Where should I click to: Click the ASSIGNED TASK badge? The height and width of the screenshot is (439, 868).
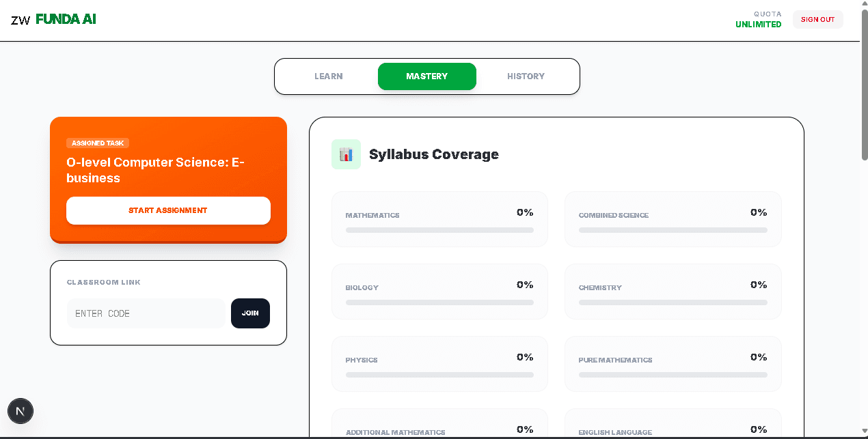tap(98, 143)
